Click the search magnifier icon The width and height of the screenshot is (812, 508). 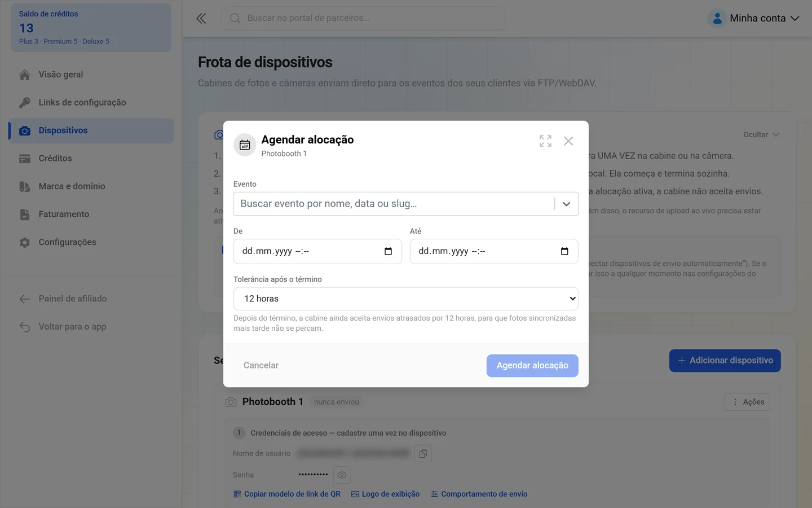click(x=235, y=19)
